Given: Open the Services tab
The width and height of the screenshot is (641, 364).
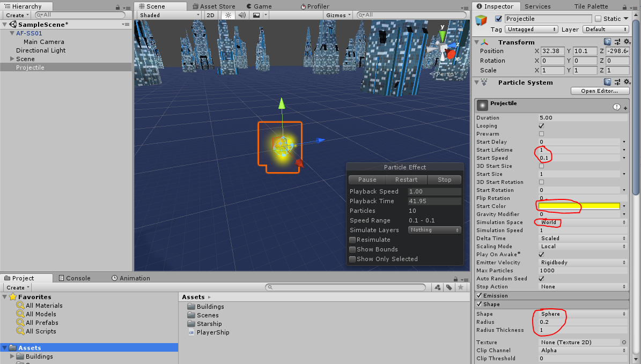Looking at the screenshot, I should 537,6.
